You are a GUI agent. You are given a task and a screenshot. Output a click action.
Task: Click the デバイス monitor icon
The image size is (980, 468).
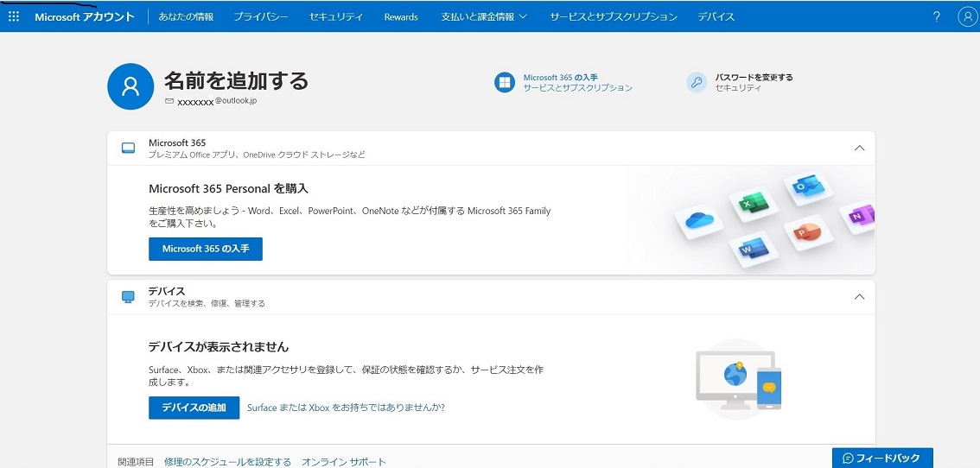[x=128, y=297]
